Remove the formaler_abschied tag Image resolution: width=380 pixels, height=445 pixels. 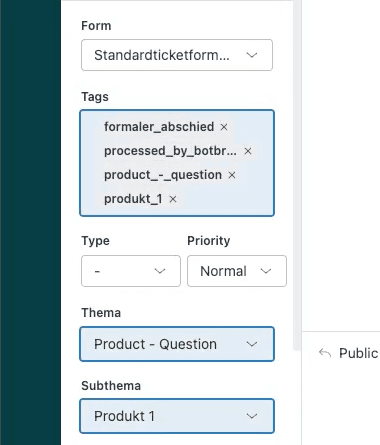(224, 127)
